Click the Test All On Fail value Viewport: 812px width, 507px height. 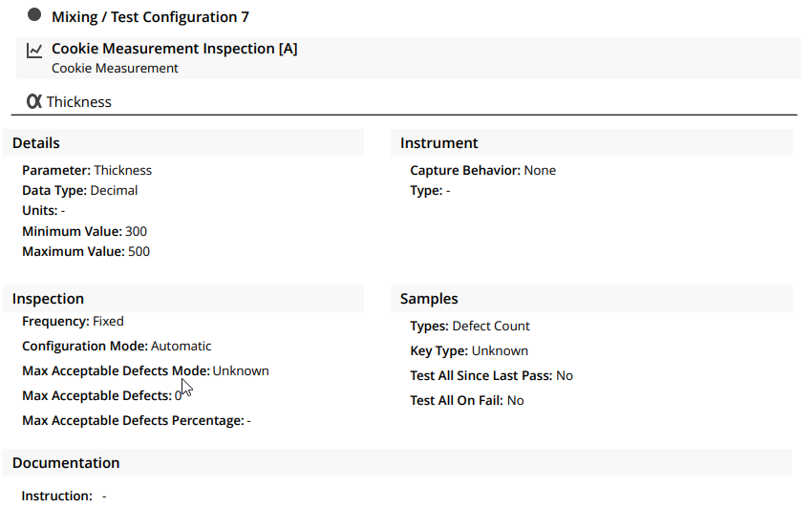515,400
